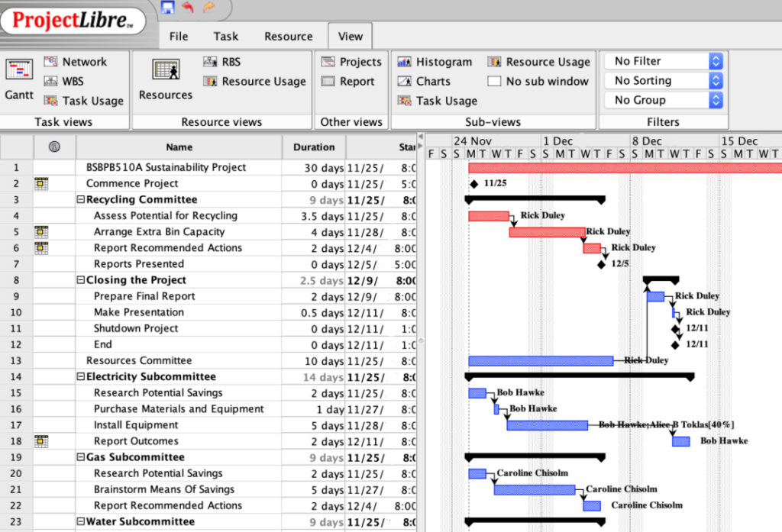Show the Charts sub-view

click(424, 81)
